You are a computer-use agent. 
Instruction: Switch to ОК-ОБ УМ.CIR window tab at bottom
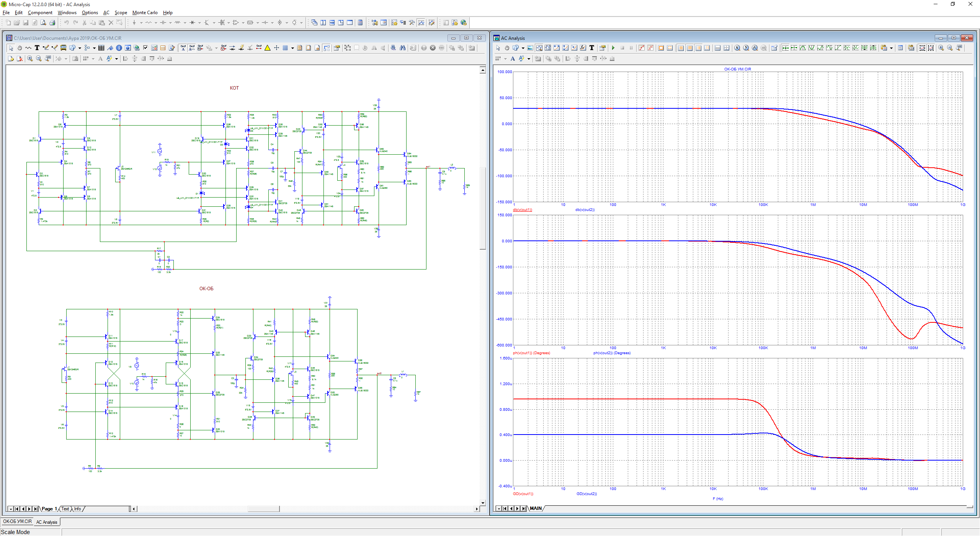pyautogui.click(x=17, y=521)
